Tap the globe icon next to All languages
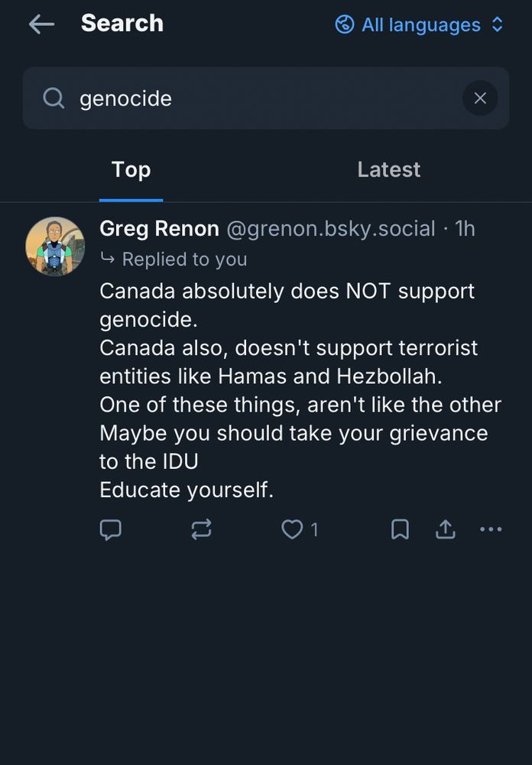The width and height of the screenshot is (532, 765). 345,24
